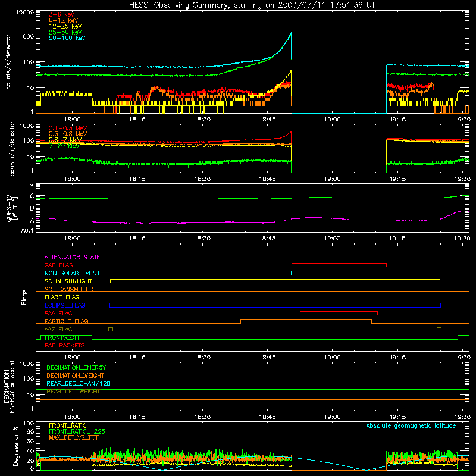Click the NON_SOLAR_EVENT flag label
The width and height of the screenshot is (476, 476).
click(x=72, y=273)
